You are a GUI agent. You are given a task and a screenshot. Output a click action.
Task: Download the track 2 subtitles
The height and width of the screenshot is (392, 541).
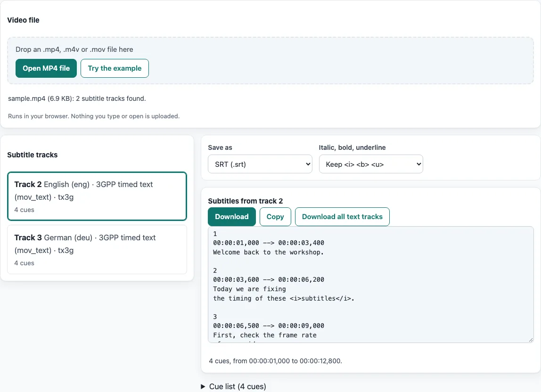[x=232, y=217]
